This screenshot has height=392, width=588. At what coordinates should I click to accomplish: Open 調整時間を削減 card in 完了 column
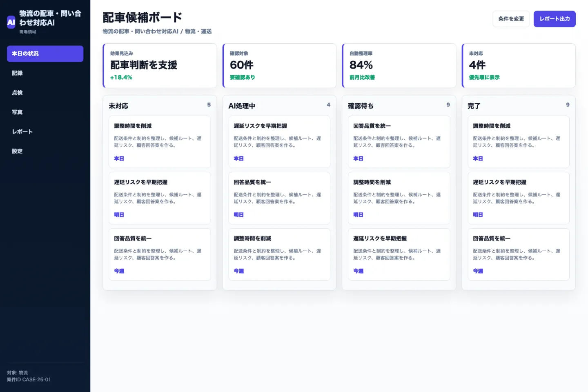(519, 142)
